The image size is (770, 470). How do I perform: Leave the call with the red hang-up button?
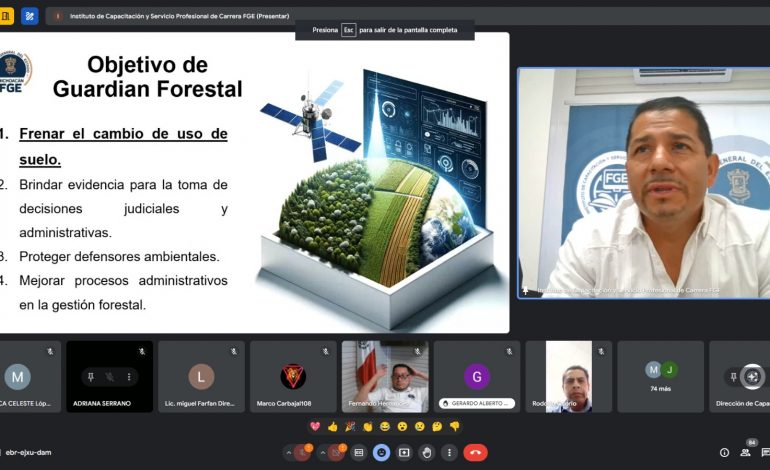[475, 453]
